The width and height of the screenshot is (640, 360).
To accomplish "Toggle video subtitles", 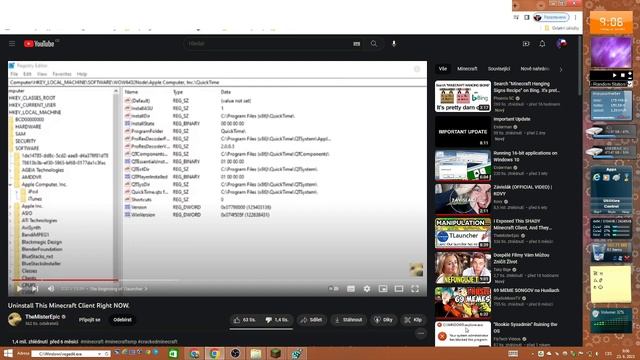I will pyautogui.click(x=351, y=289).
